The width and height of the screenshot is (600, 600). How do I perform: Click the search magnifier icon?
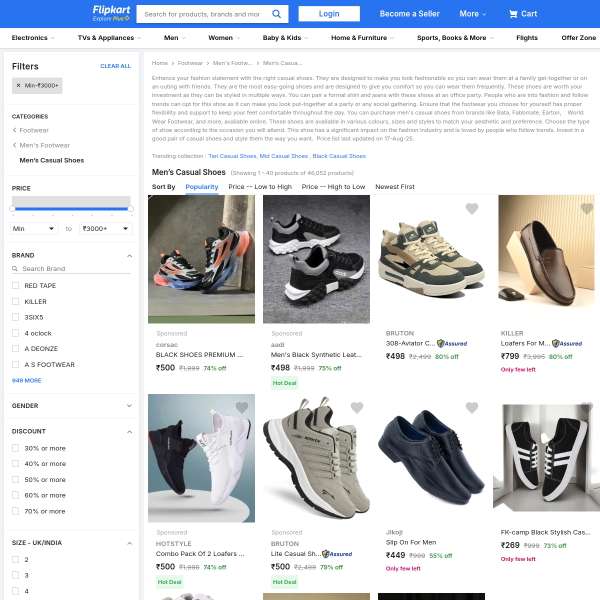[x=276, y=14]
